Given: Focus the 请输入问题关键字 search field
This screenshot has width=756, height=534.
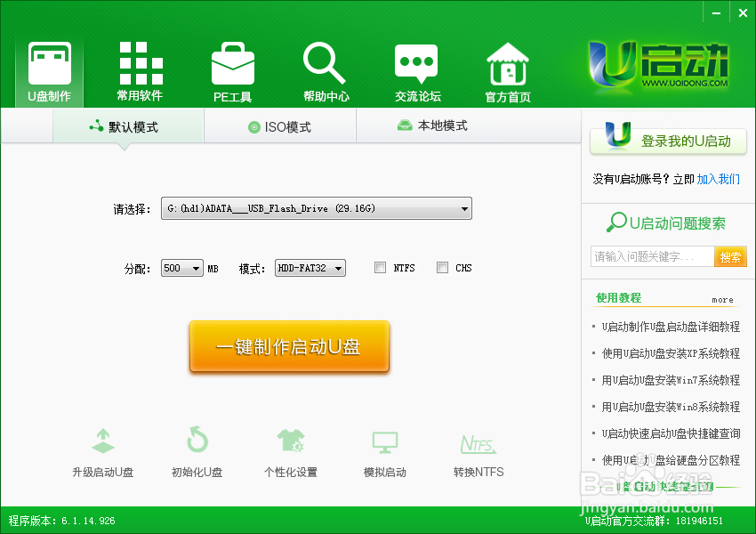Looking at the screenshot, I should 652,256.
